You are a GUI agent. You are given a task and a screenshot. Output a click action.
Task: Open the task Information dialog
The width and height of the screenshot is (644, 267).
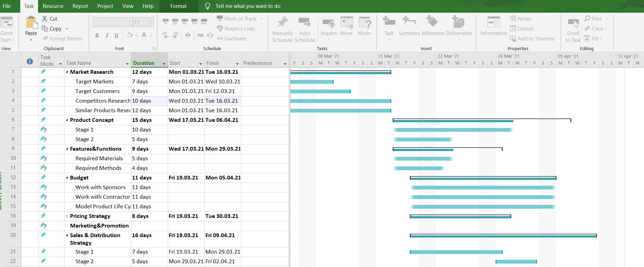(x=493, y=26)
